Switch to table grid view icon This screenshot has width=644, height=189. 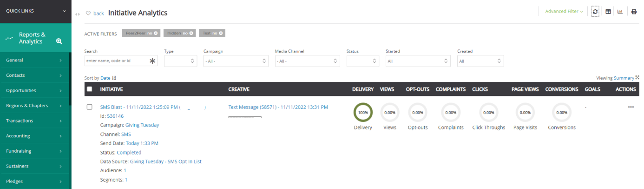click(608, 12)
